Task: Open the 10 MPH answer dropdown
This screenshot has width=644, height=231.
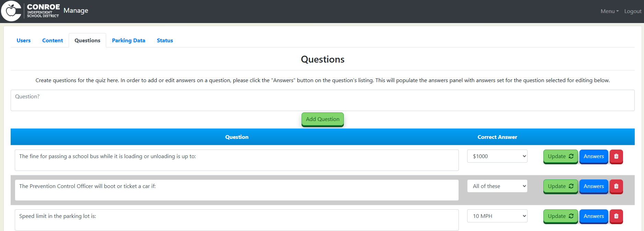Action: (497, 216)
